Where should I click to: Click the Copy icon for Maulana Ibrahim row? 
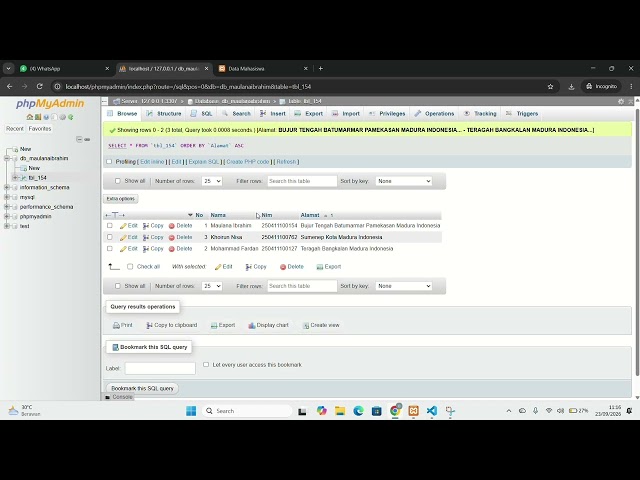pos(146,226)
